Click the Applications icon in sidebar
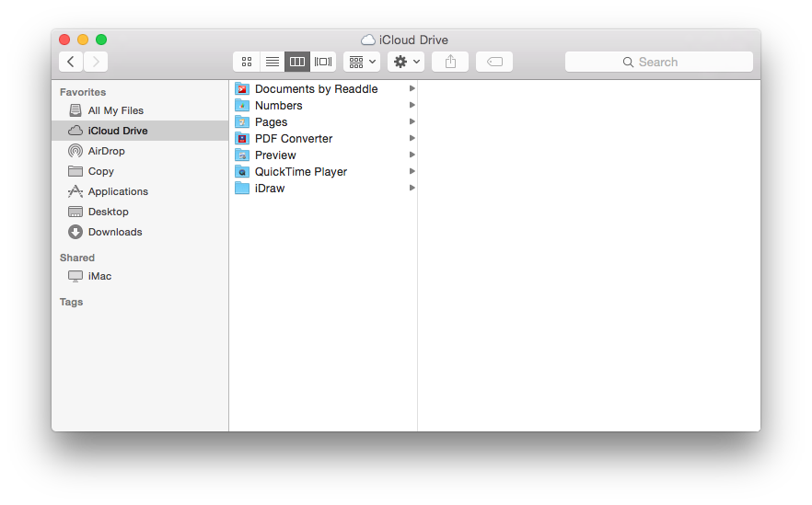Image resolution: width=812 pixels, height=505 pixels. point(75,191)
